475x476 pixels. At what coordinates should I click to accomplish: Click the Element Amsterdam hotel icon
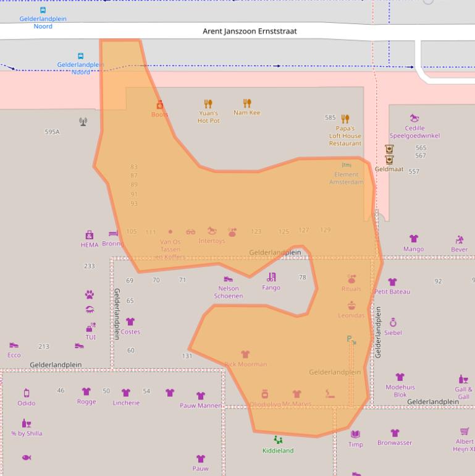tap(347, 165)
